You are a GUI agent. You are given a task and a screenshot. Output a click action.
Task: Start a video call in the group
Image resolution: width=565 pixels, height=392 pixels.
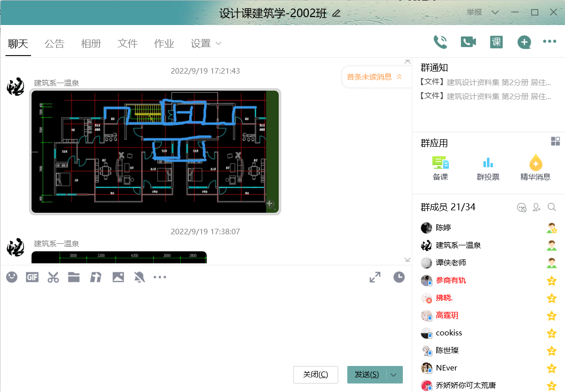(x=468, y=42)
